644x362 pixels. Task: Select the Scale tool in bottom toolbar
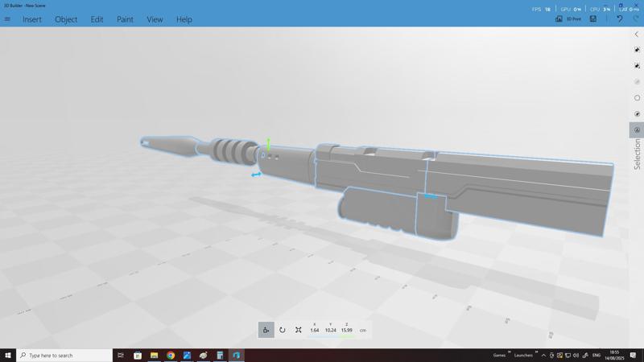[x=299, y=330]
